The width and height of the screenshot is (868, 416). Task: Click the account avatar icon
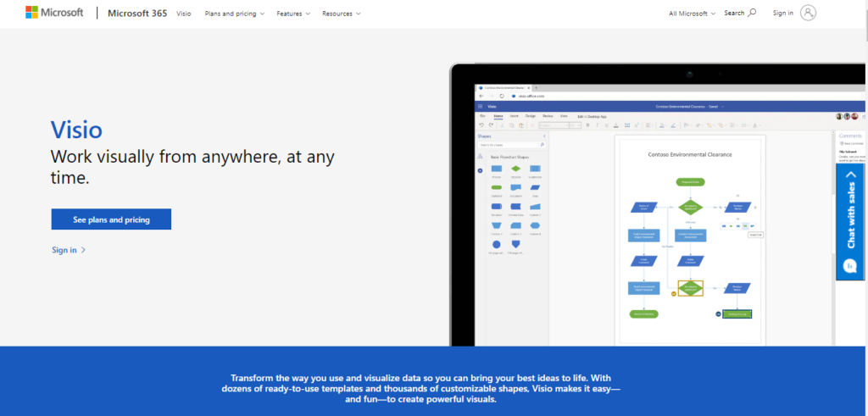tap(808, 13)
